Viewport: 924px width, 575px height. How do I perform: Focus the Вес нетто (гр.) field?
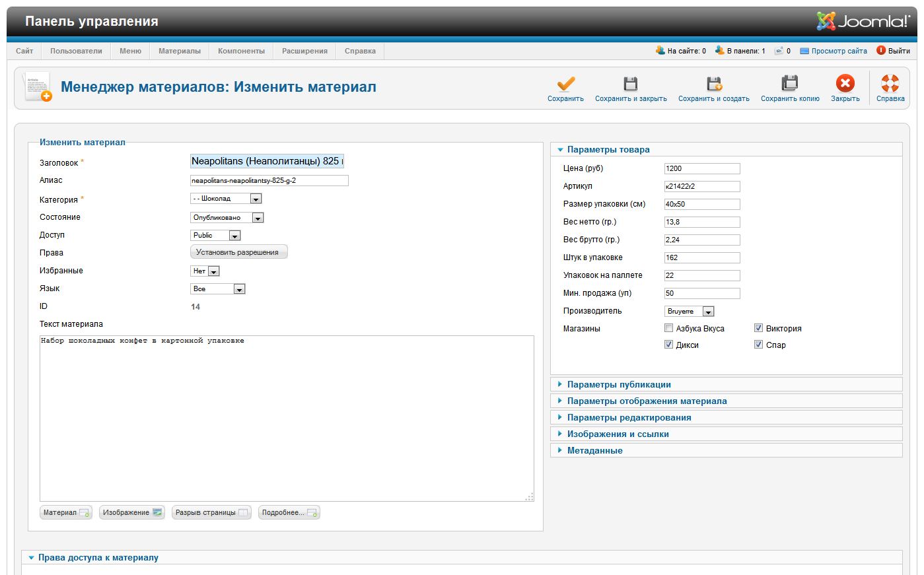702,222
